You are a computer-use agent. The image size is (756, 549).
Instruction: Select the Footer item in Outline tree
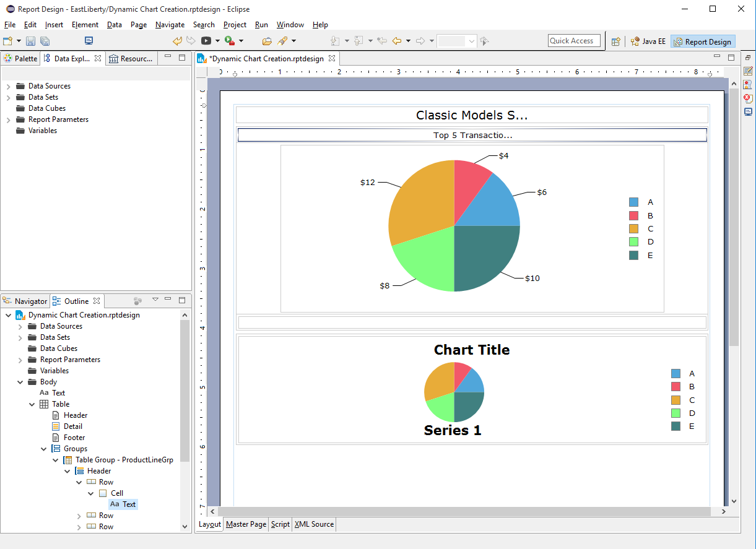tap(74, 438)
